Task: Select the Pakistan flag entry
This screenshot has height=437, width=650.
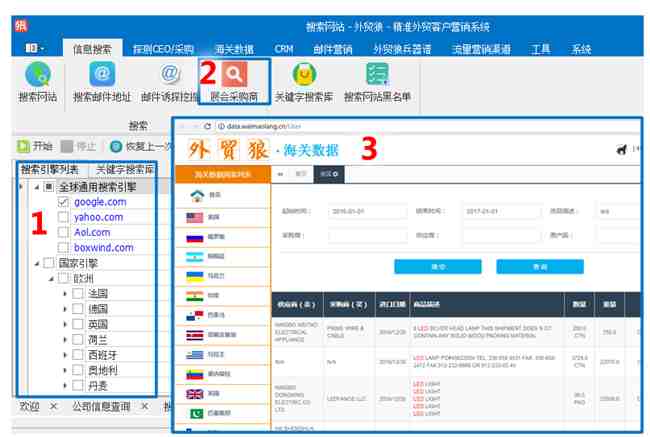Action: [223, 413]
